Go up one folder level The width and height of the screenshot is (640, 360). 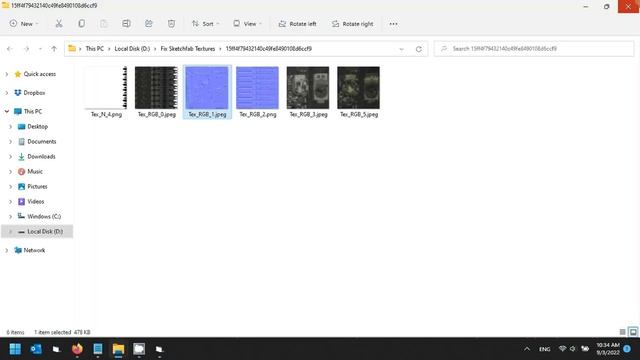pyautogui.click(x=54, y=49)
